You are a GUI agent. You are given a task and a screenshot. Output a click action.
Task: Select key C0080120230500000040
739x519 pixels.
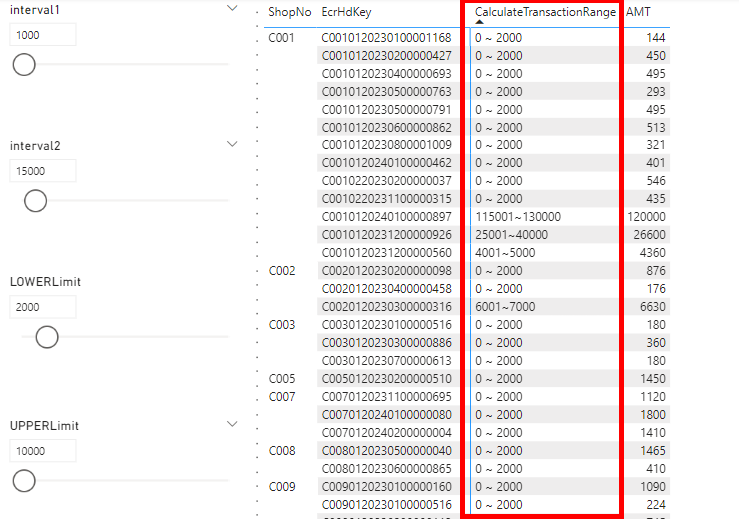coord(386,451)
